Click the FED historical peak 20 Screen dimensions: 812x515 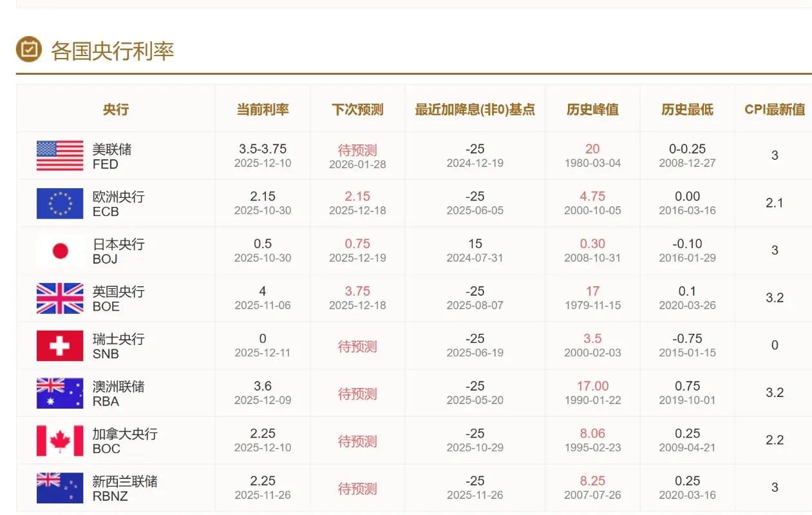point(592,149)
